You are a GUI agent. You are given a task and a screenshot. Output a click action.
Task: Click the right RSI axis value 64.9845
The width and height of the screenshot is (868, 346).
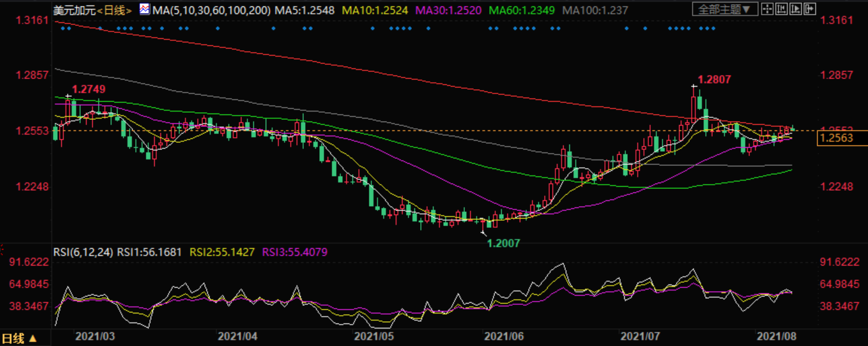coord(840,284)
